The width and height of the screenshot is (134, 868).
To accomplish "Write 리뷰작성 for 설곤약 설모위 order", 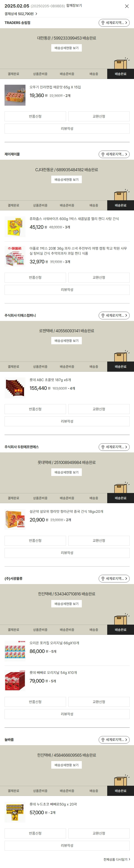I will pyautogui.click(x=67, y=553).
